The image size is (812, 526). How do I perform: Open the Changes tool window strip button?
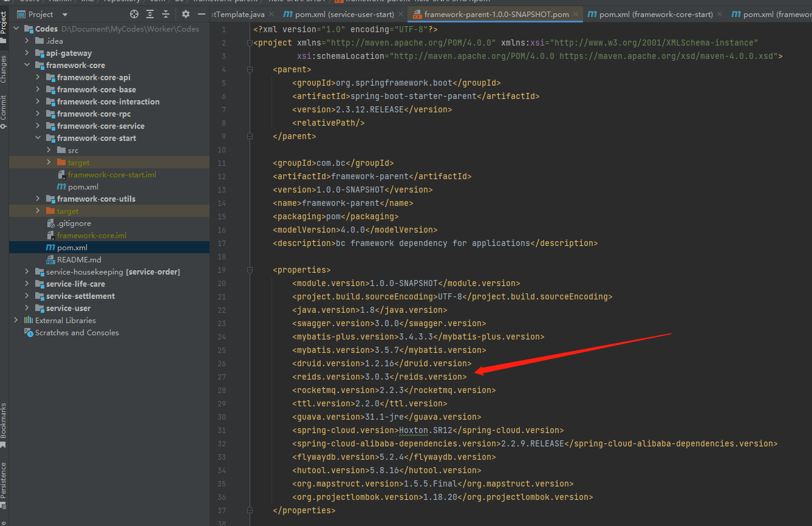[x=4, y=69]
